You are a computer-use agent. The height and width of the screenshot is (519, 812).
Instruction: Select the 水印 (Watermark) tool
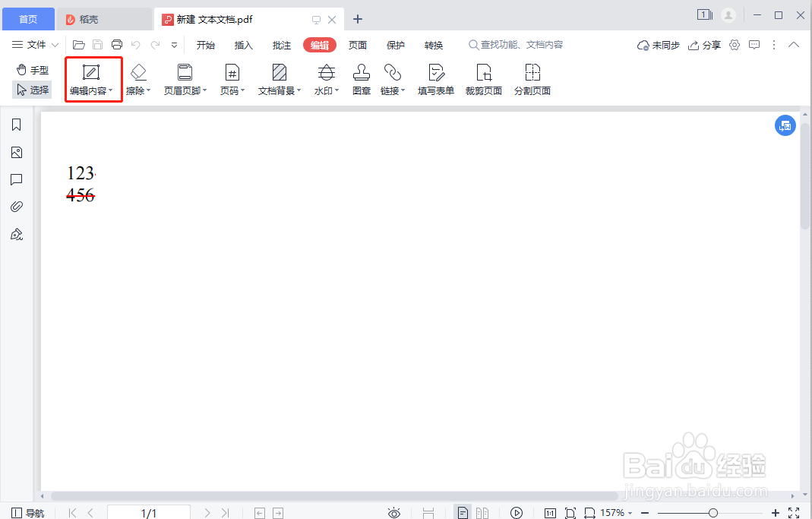(x=325, y=79)
